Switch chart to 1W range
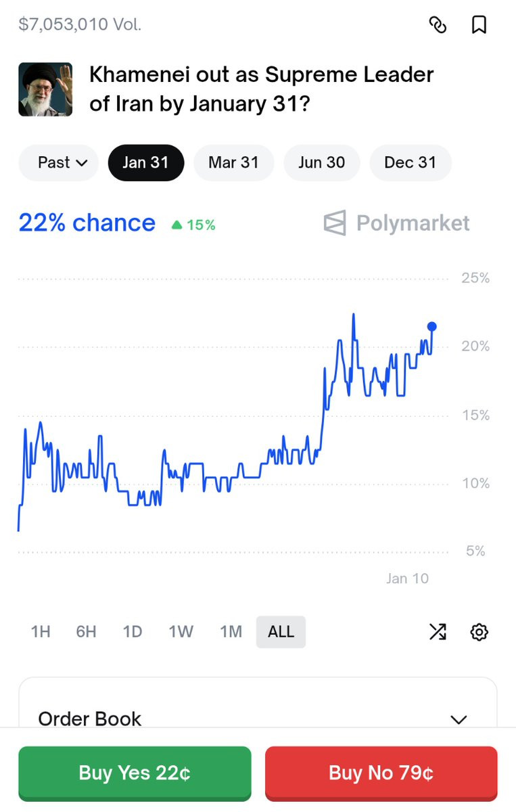516x812 pixels. click(181, 632)
